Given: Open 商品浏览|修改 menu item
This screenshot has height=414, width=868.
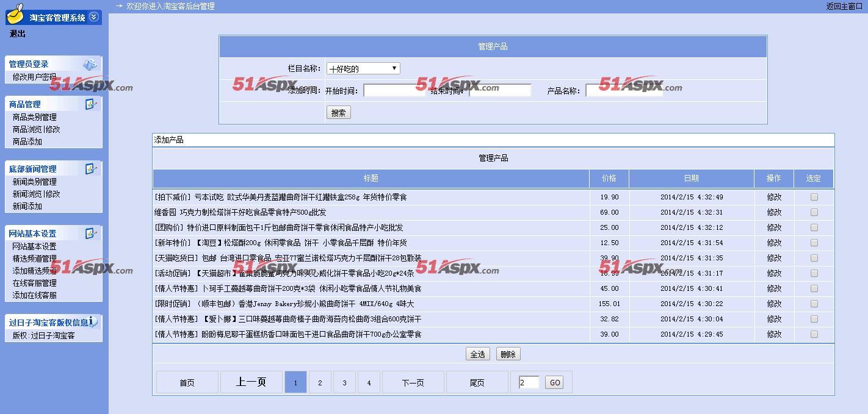Looking at the screenshot, I should point(36,129).
